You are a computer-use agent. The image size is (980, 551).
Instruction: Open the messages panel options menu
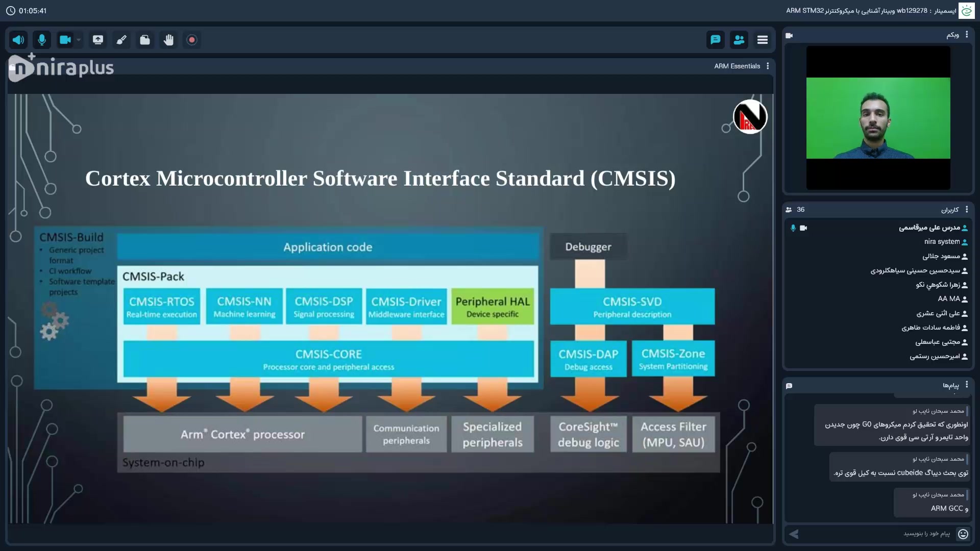coord(967,385)
